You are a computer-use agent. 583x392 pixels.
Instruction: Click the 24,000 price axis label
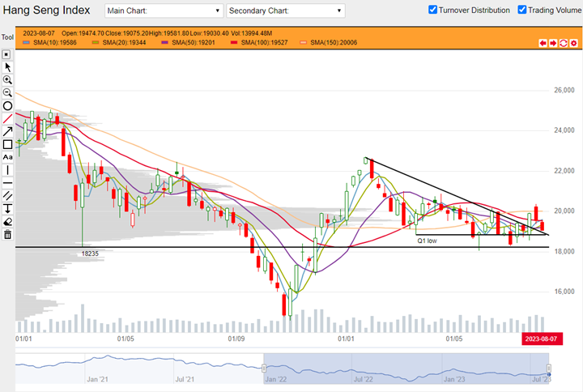(x=564, y=130)
